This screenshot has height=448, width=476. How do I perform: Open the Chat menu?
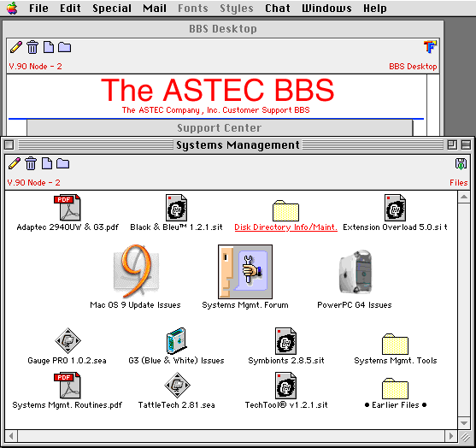point(278,9)
